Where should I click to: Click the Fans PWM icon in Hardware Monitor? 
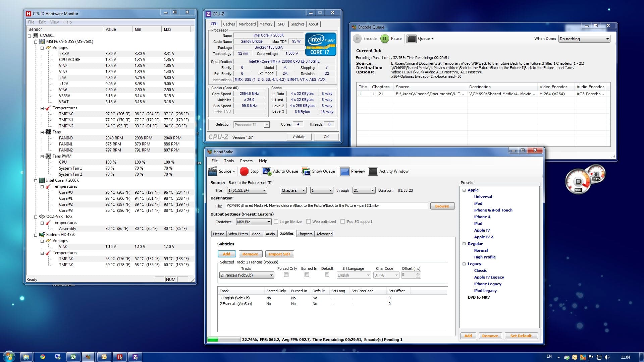pyautogui.click(x=48, y=156)
